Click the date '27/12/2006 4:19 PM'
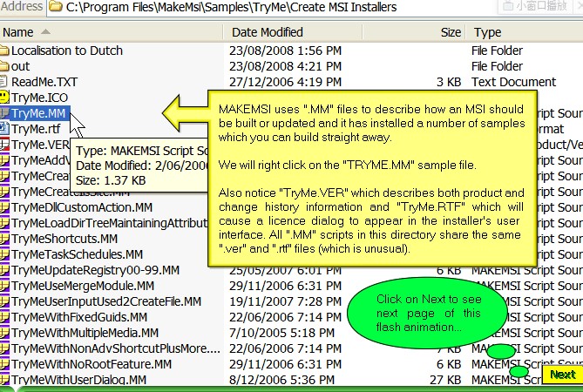 coord(285,82)
